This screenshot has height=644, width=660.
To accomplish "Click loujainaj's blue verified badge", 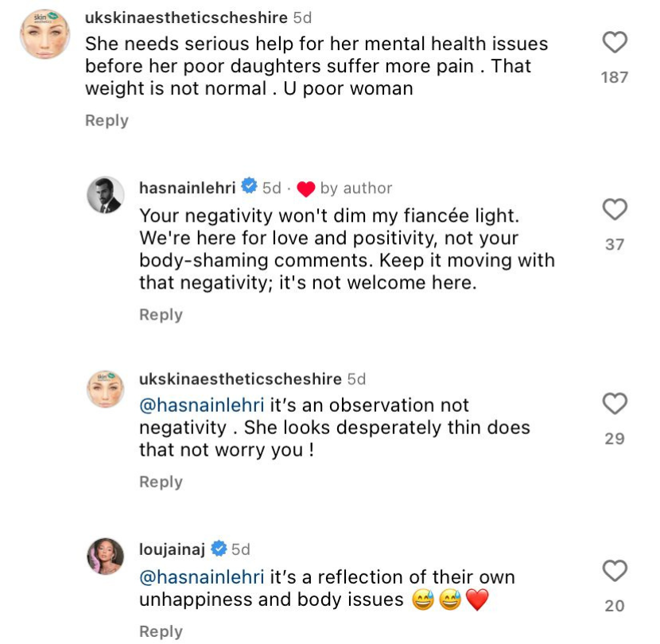I will pyautogui.click(x=219, y=549).
